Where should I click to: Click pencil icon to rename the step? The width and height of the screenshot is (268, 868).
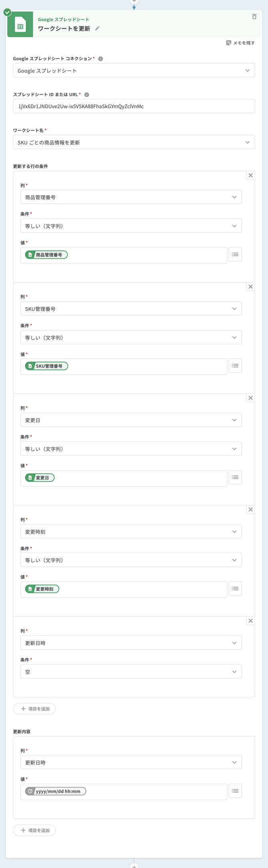(97, 28)
